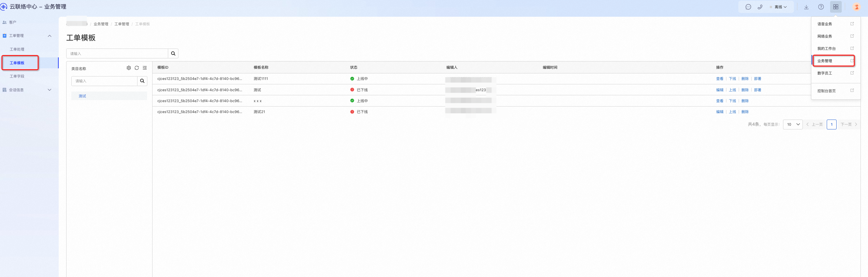The height and width of the screenshot is (277, 868).
Task: Refresh the category list
Action: 137,68
